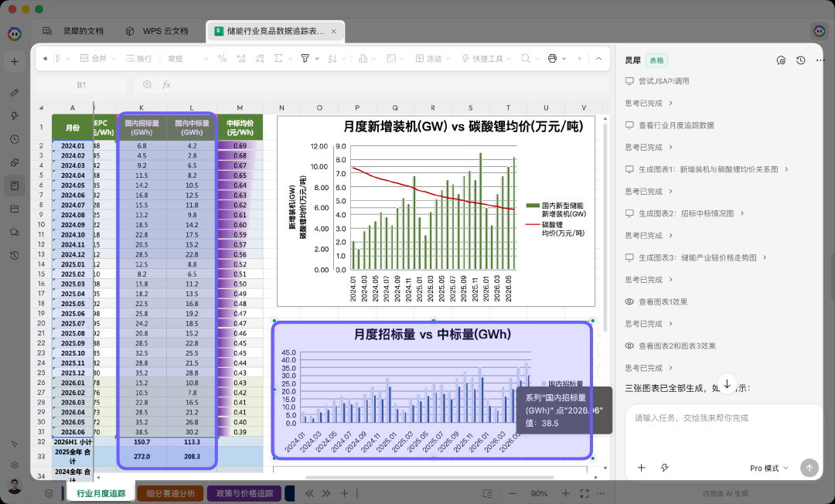Click the printer icon
The width and height of the screenshot is (835, 504).
(552, 59)
